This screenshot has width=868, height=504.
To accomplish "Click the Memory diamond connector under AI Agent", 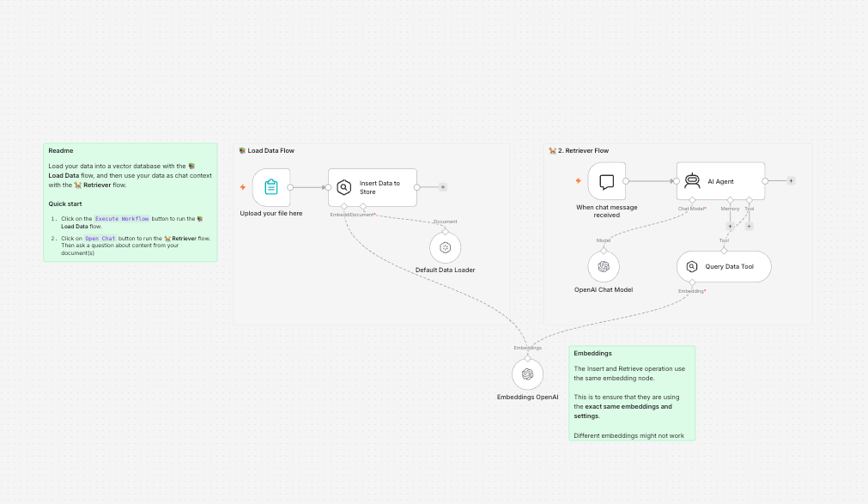I will tap(730, 200).
